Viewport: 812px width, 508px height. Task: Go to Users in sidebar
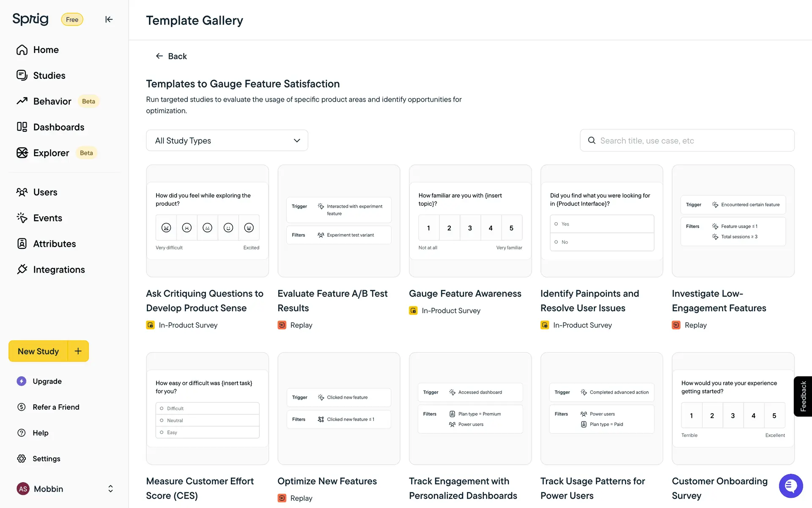coord(45,192)
